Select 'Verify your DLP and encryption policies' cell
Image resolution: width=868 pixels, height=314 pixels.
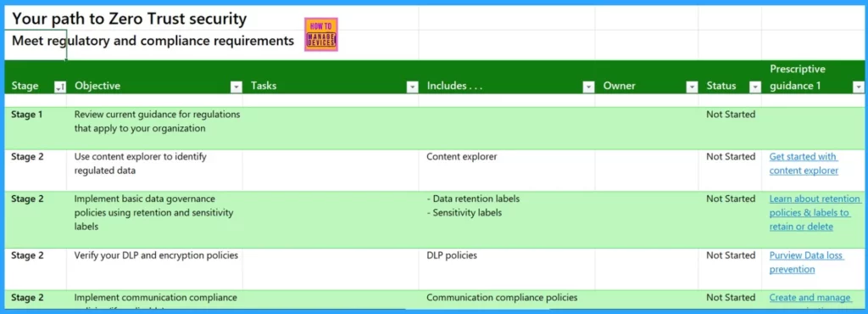155,268
